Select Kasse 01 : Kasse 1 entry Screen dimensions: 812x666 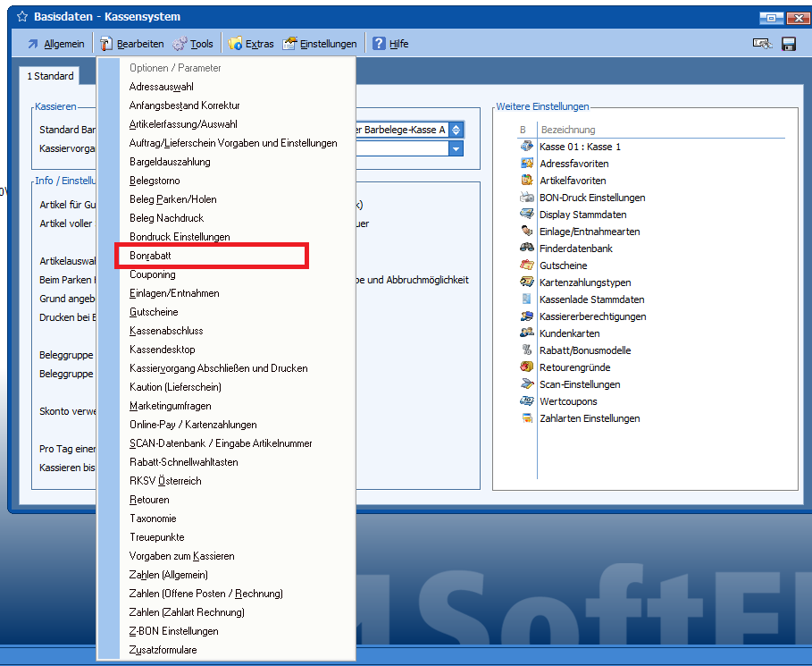(x=579, y=147)
